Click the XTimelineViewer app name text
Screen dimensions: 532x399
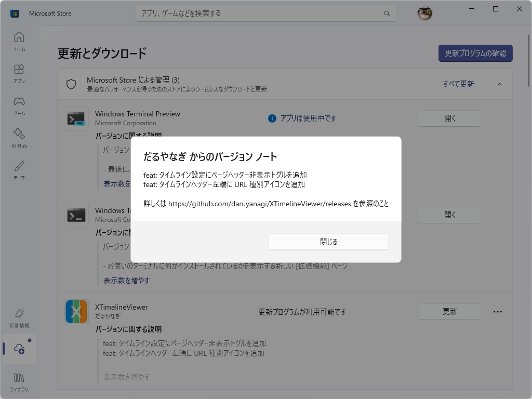(x=122, y=307)
